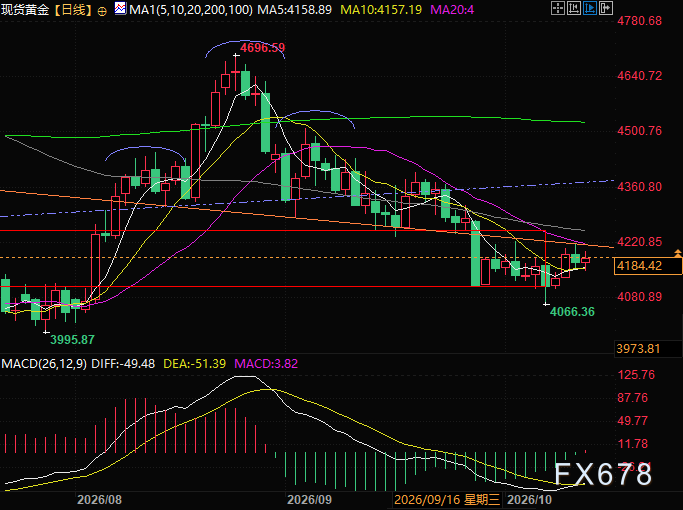Click the MA10:4157.19 value label
Screen dimensions: 683x510
coord(381,10)
